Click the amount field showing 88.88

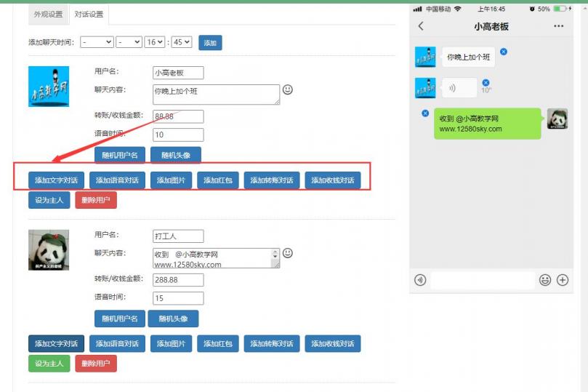178,116
